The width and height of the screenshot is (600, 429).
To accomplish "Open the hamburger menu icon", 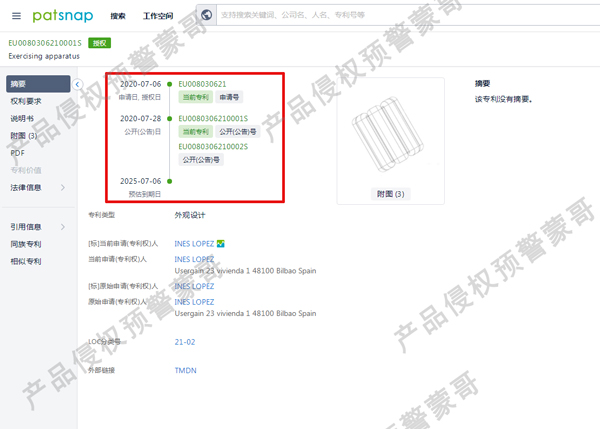I will (16, 16).
